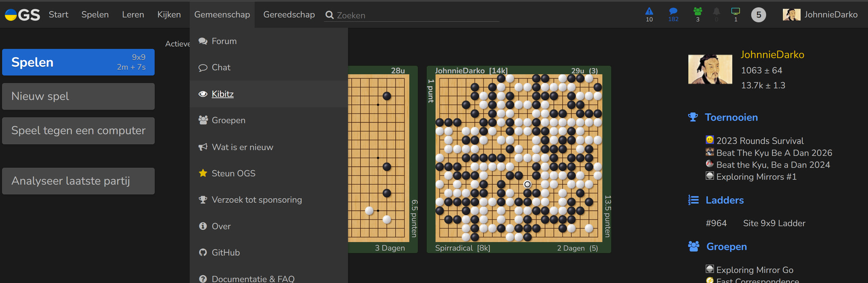Click the Zoeken search field
This screenshot has height=283, width=868.
click(416, 15)
